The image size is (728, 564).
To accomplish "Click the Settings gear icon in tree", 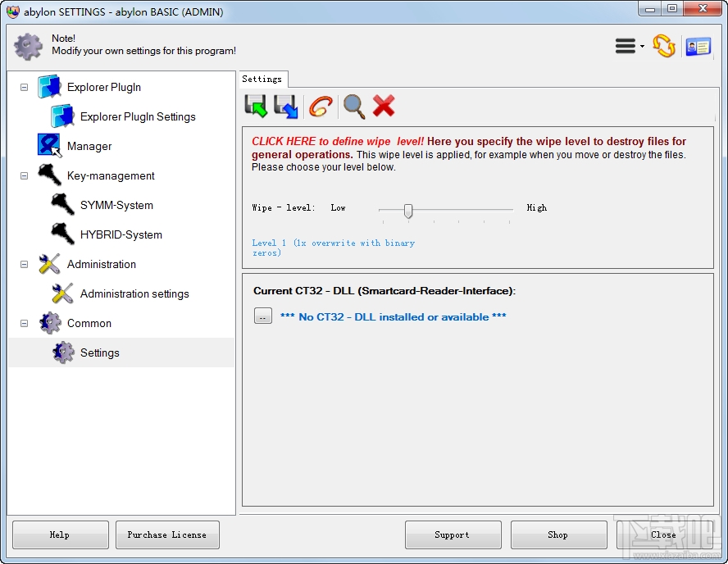I will tap(62, 352).
